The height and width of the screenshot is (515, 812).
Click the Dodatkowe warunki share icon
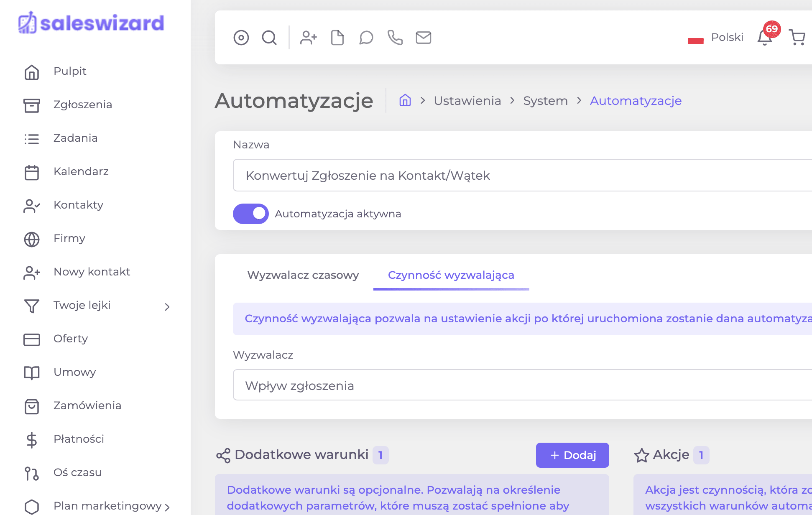point(223,456)
